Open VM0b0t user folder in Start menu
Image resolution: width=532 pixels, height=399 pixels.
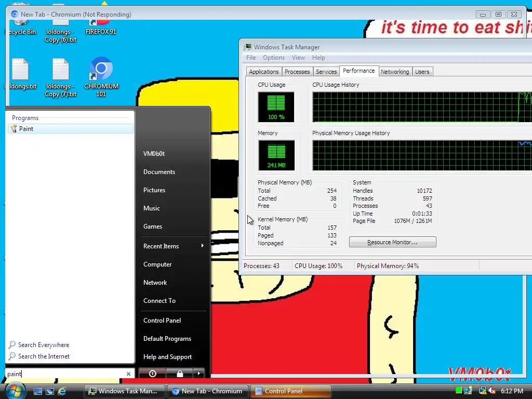click(x=154, y=154)
